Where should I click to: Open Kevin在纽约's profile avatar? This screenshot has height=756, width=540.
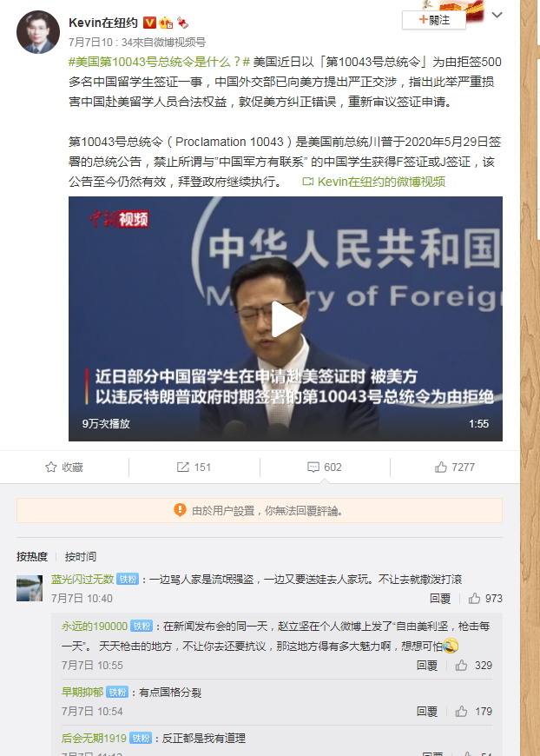click(38, 32)
